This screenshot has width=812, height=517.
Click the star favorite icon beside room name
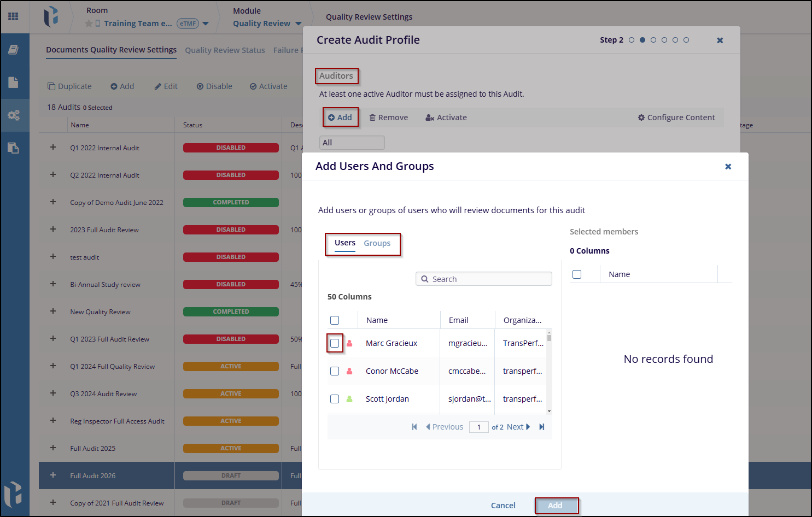point(89,23)
